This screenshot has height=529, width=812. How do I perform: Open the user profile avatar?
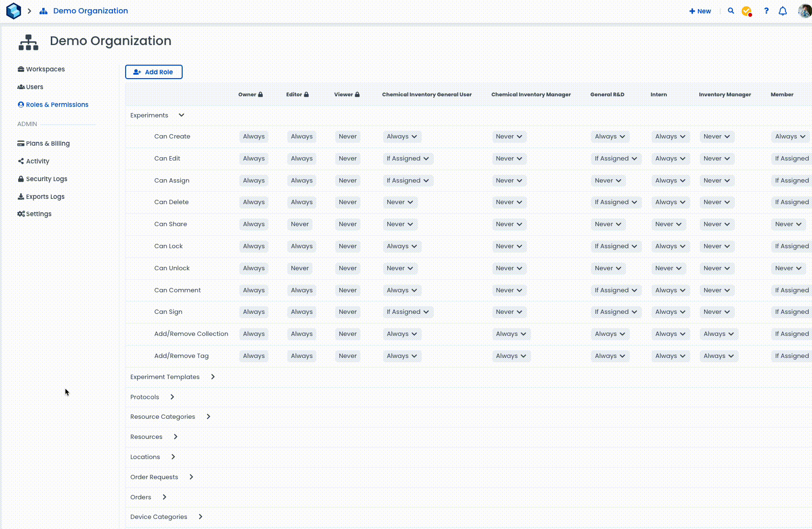(805, 11)
